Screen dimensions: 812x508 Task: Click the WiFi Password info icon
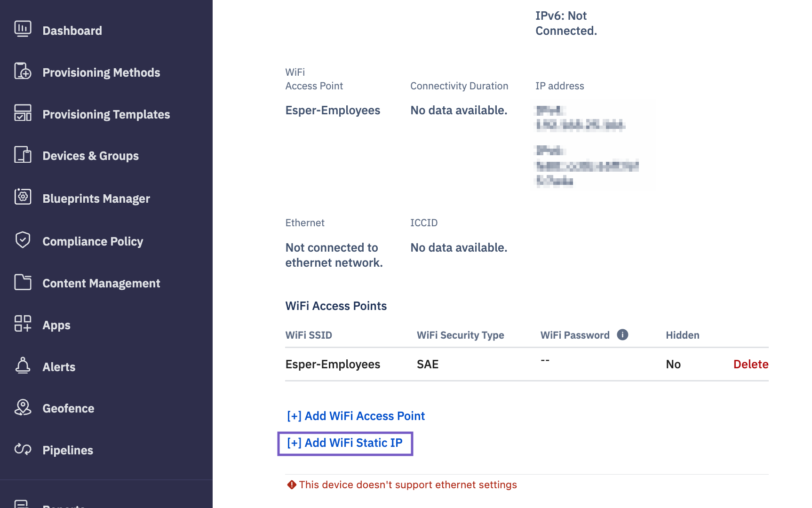click(622, 335)
